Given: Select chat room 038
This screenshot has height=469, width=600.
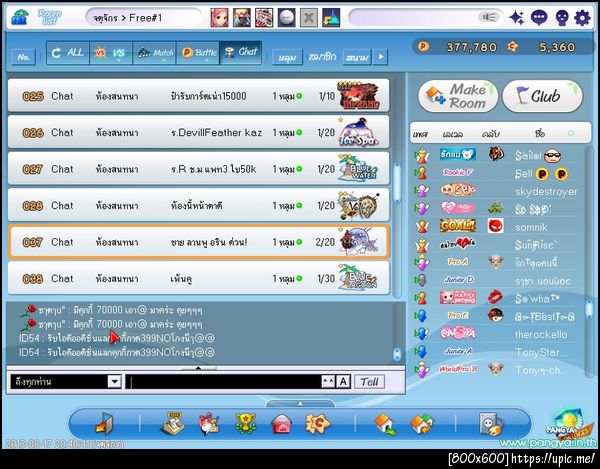Looking at the screenshot, I should (x=199, y=278).
